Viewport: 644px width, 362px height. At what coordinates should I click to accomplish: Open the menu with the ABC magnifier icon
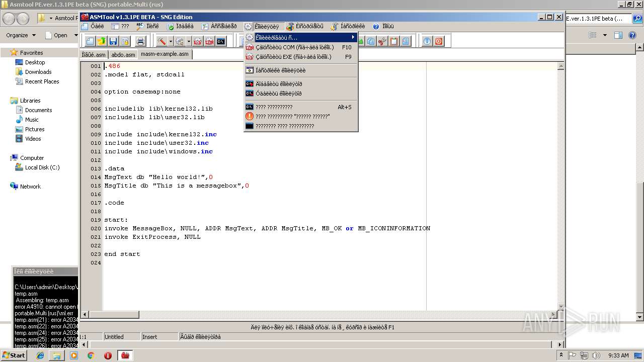(x=147, y=26)
